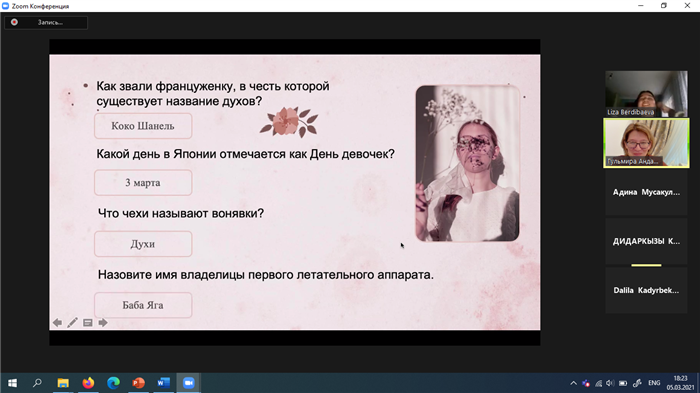700x393 pixels.
Task: Click the Коко Шанель answer box
Action: 143,126
